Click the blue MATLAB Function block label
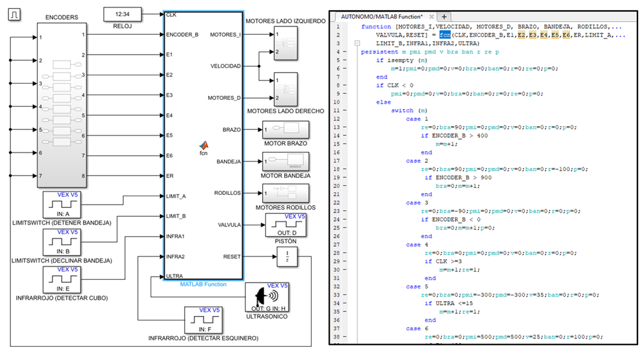This screenshot has width=644, height=352. tap(204, 284)
